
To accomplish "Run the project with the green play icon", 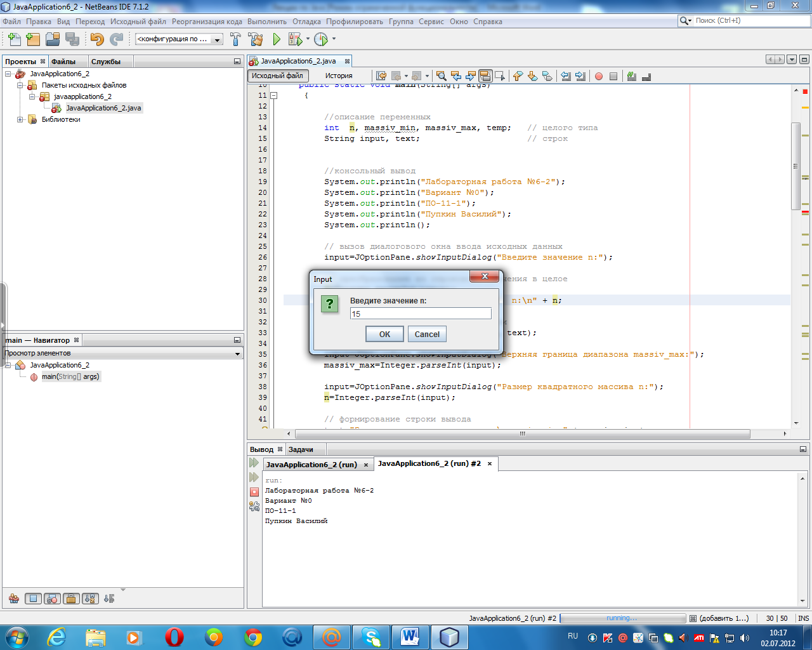I will click(x=277, y=39).
